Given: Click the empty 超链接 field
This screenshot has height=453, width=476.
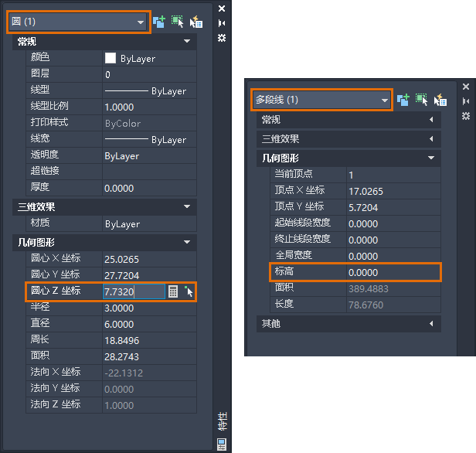Looking at the screenshot, I should 149,172.
